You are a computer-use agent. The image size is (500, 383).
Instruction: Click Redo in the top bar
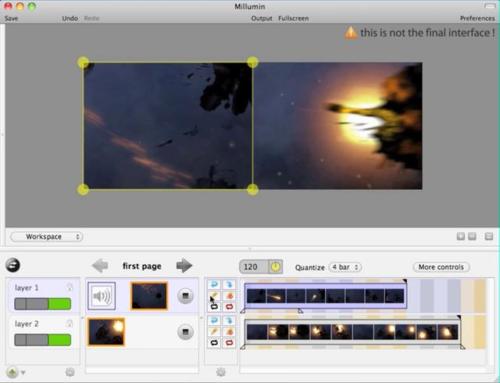pos(92,18)
